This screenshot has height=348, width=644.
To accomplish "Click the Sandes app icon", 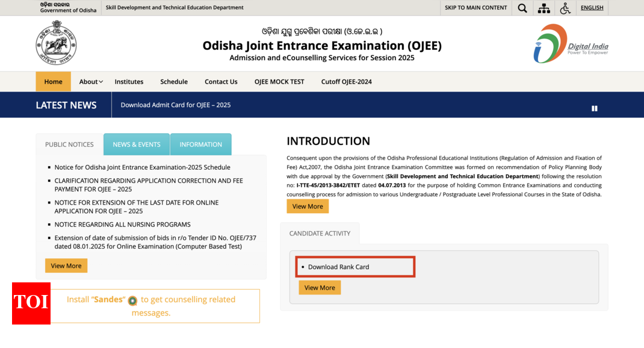I will click(132, 300).
